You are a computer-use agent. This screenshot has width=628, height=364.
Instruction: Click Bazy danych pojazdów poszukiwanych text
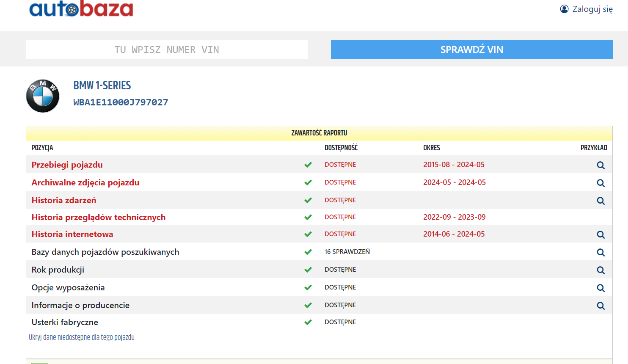(x=105, y=252)
